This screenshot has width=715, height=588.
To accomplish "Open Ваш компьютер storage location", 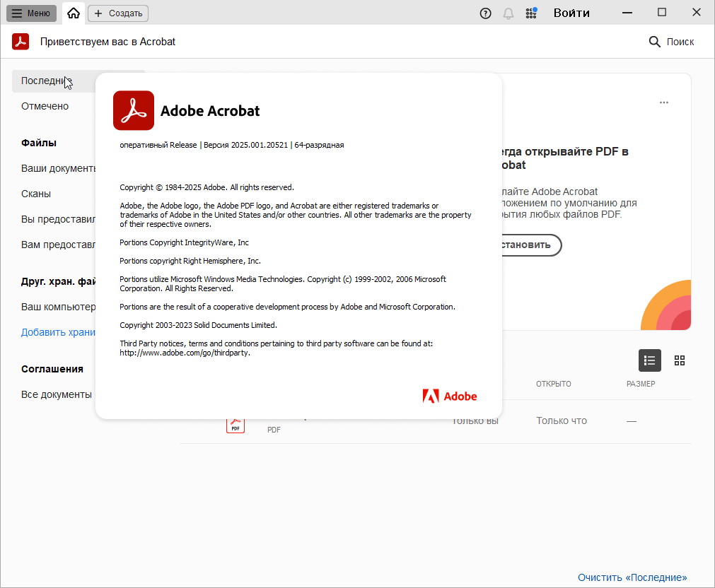I will coord(59,307).
